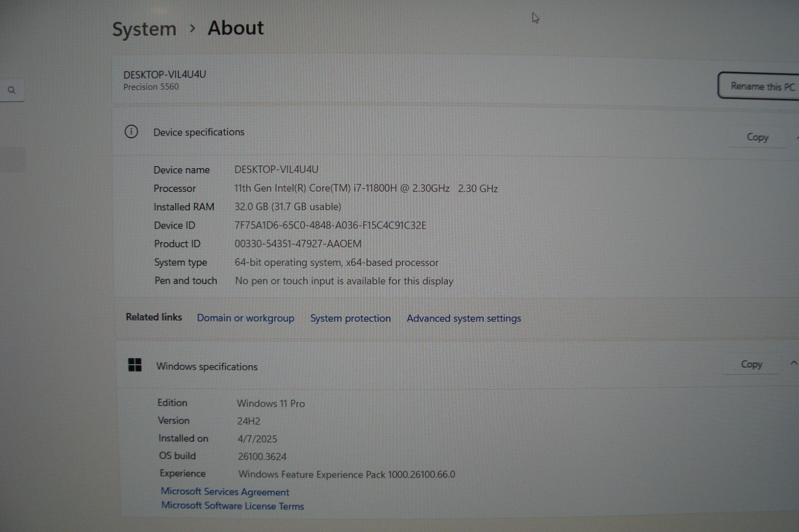Copy the Device specifications
The height and width of the screenshot is (532, 799).
click(757, 137)
